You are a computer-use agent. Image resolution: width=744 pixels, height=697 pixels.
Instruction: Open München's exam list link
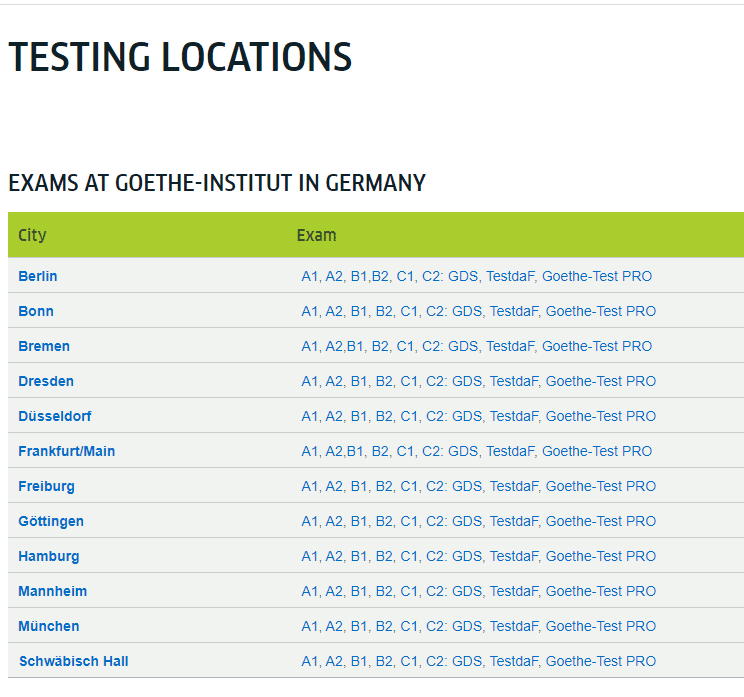(478, 626)
